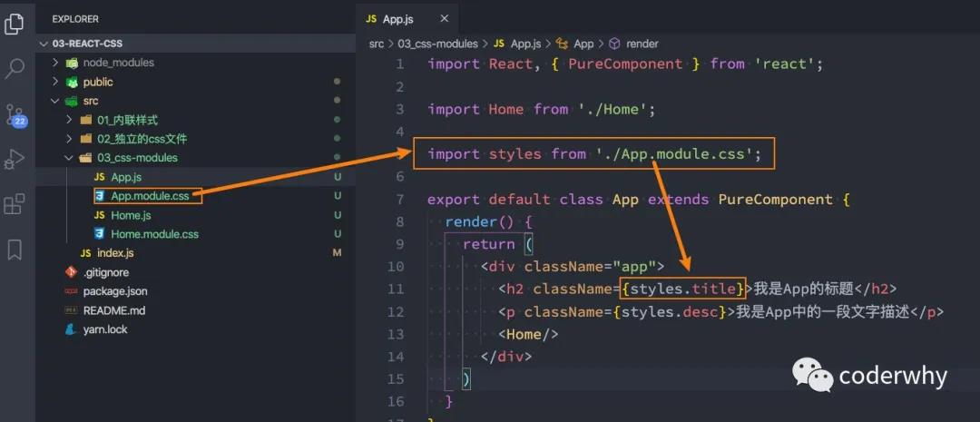Click the folder icon beside public
This screenshot has height=422, width=980.
point(73,82)
